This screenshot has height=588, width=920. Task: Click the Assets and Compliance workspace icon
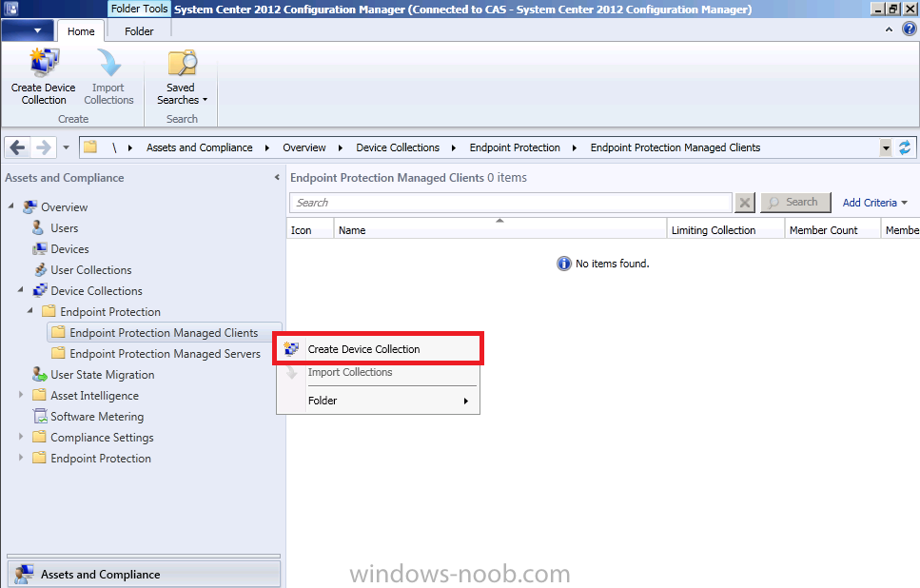[24, 574]
